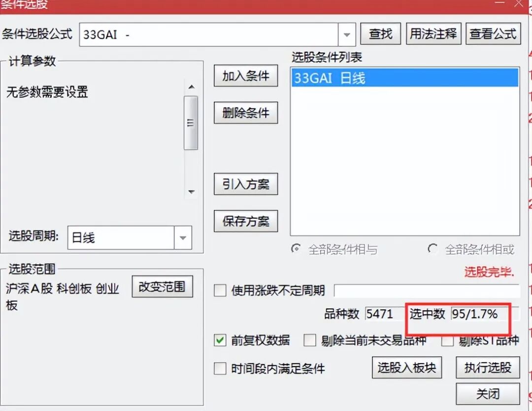This screenshot has width=532, height=411.
Task: Select the 33GAI 日线 condition in list
Action: click(x=405, y=78)
